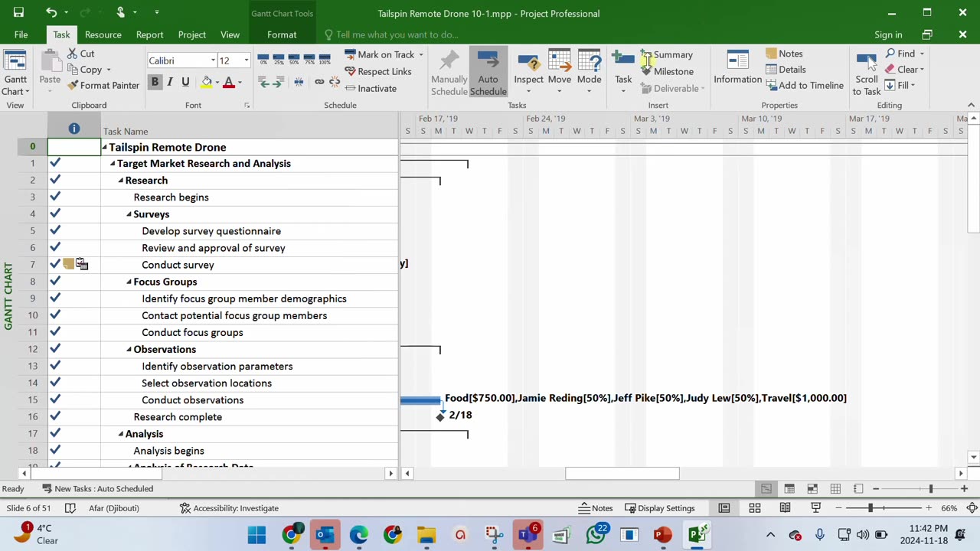
Task: Open the font size dropdown
Action: [x=246, y=60]
